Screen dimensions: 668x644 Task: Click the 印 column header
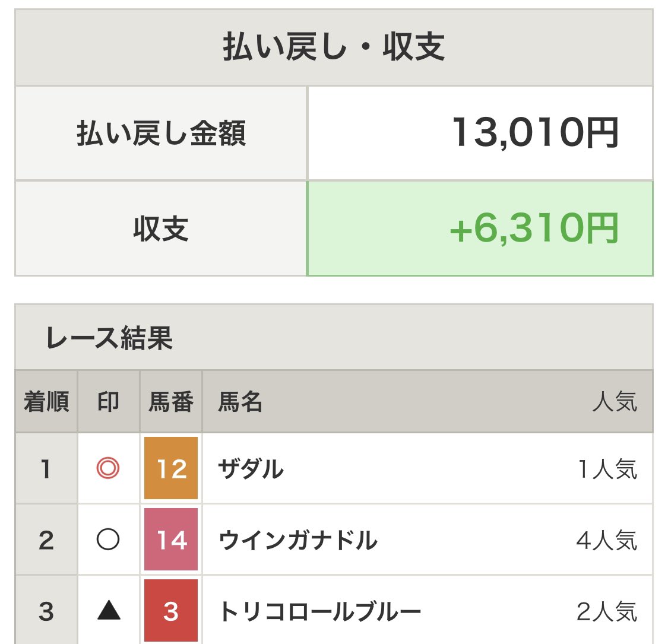tap(108, 402)
